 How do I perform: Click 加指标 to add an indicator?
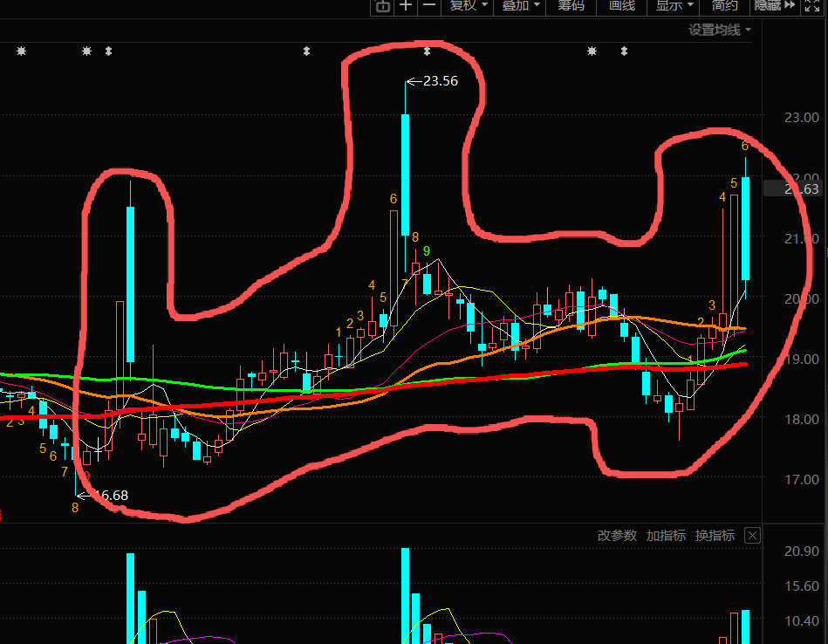(666, 536)
